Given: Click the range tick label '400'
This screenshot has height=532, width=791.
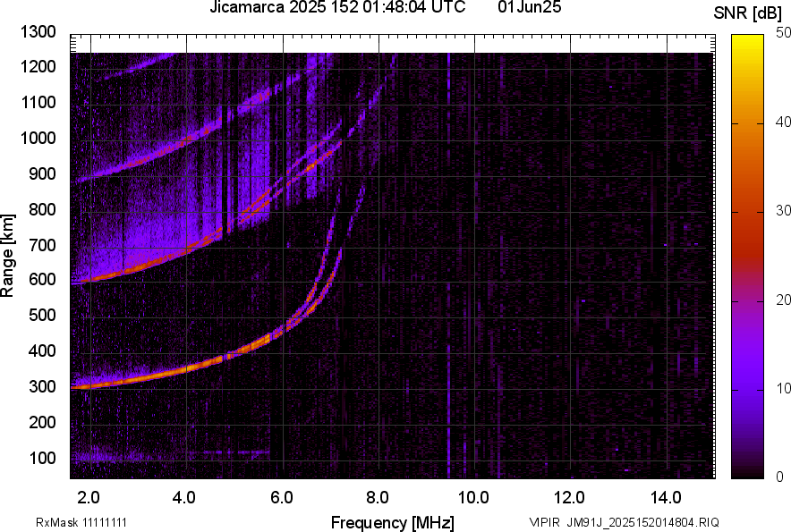Looking at the screenshot, I should pyautogui.click(x=42, y=351).
